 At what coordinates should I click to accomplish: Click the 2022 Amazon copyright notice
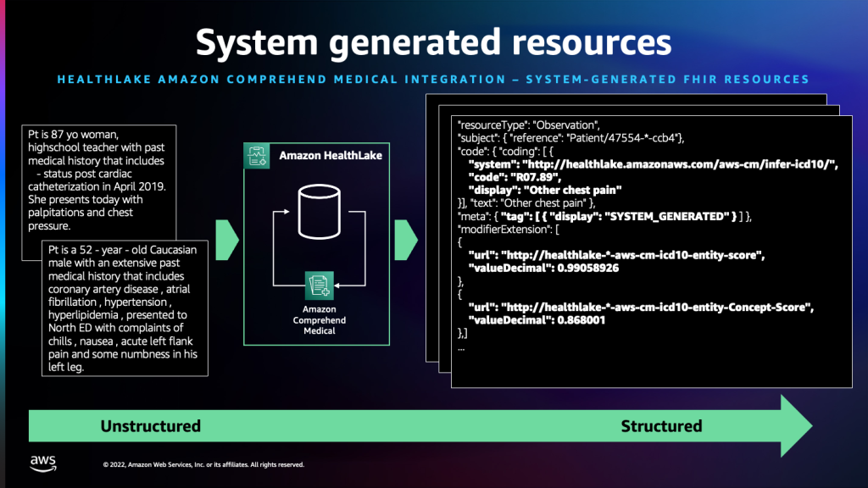click(x=203, y=465)
